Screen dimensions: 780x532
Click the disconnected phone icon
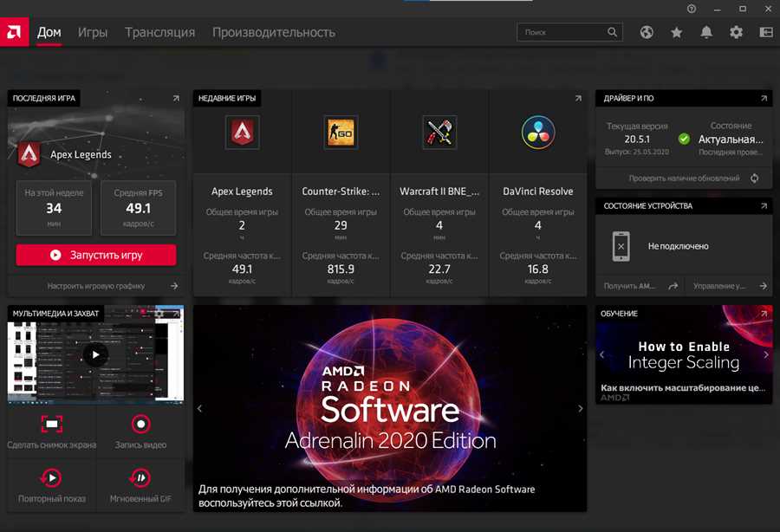[621, 246]
